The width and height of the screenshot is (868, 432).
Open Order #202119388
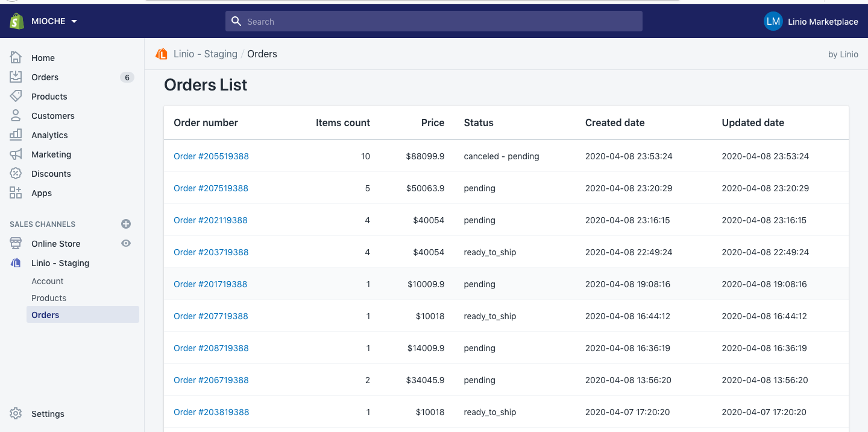coord(210,220)
